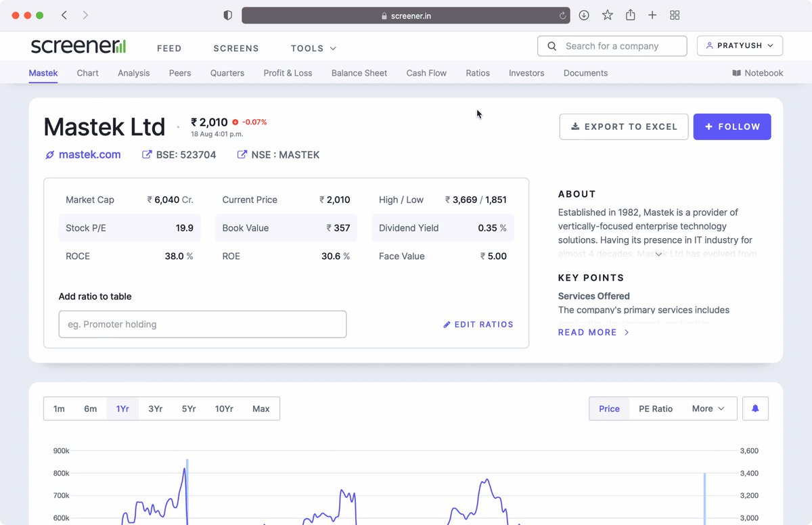Go to the Balance Sheet tab
812x525 pixels.
pyautogui.click(x=359, y=73)
